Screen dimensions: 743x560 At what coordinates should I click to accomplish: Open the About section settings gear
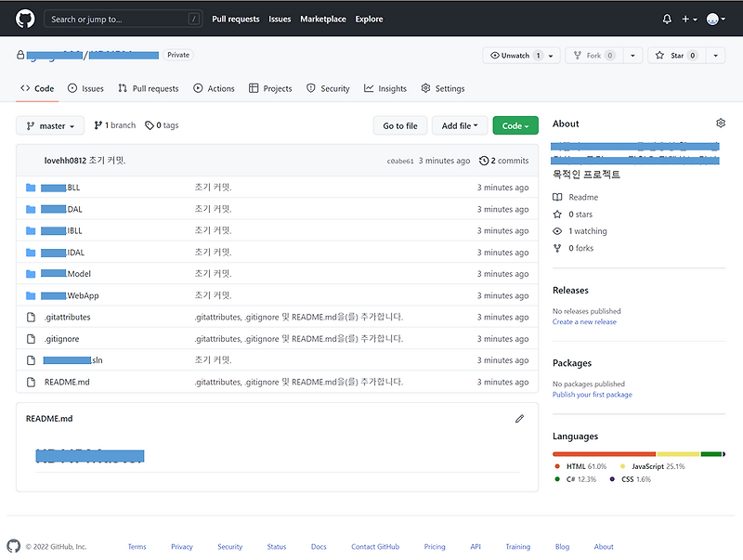[720, 123]
